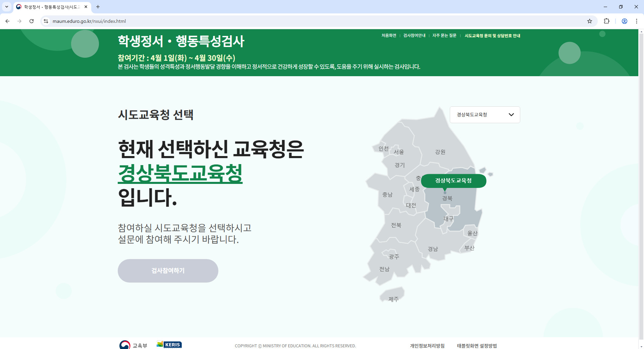
Task: Click the browser back arrow
Action: [x=7, y=21]
